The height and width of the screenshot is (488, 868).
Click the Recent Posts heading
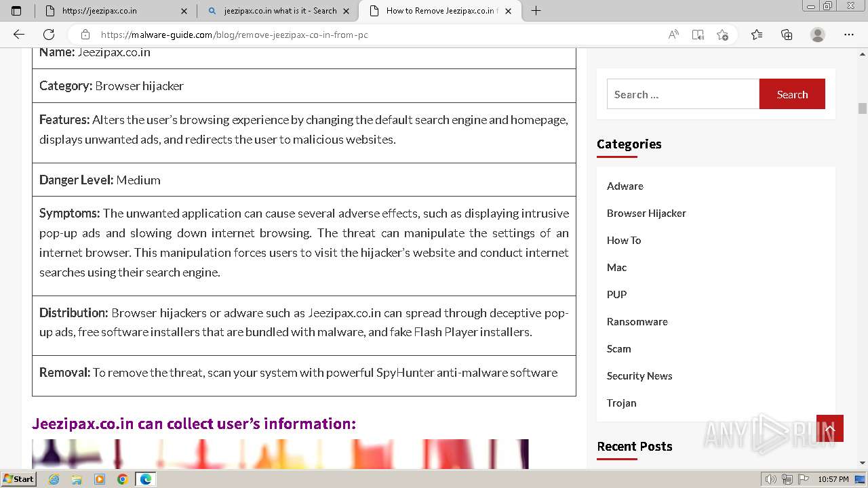(x=635, y=446)
